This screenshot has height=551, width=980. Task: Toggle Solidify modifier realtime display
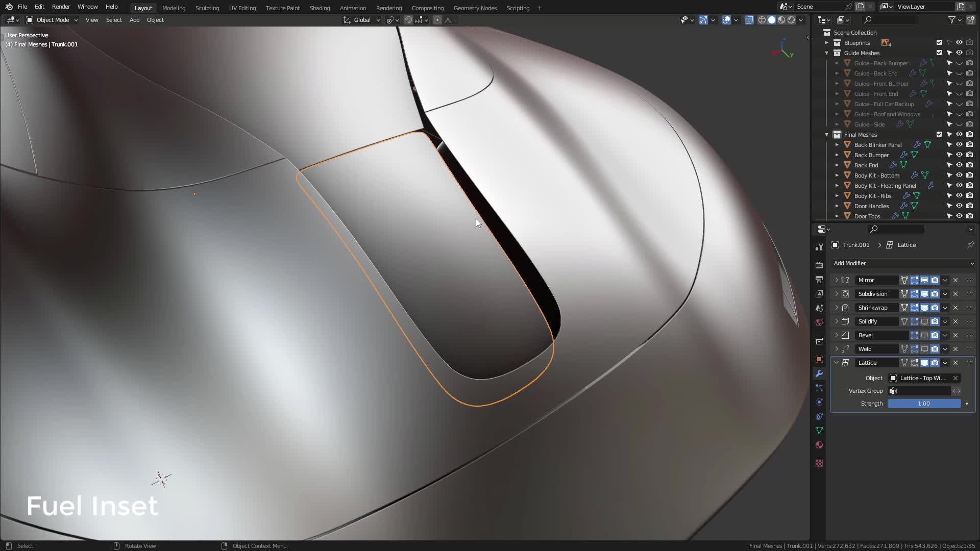click(924, 321)
